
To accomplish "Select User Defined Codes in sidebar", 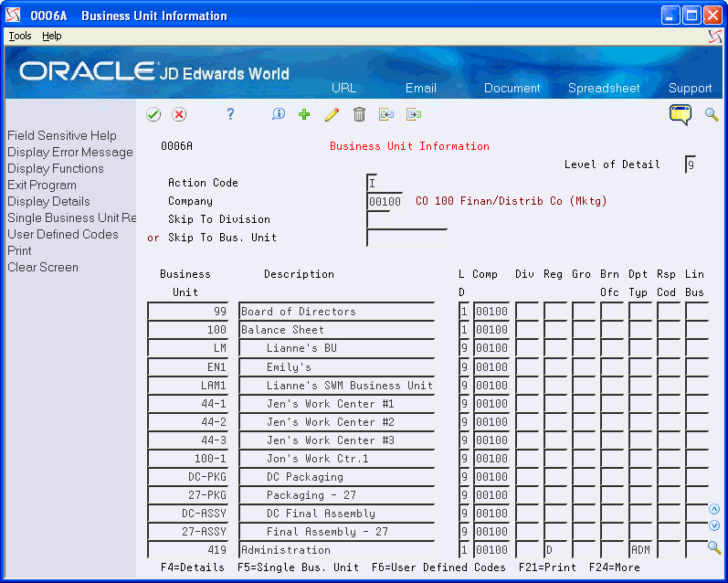I will tap(63, 234).
